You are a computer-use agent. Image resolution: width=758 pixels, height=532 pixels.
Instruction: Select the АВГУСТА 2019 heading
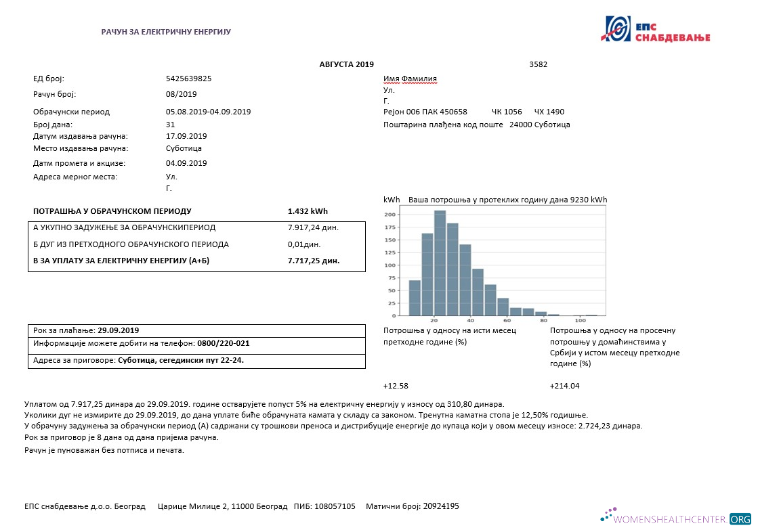(345, 64)
